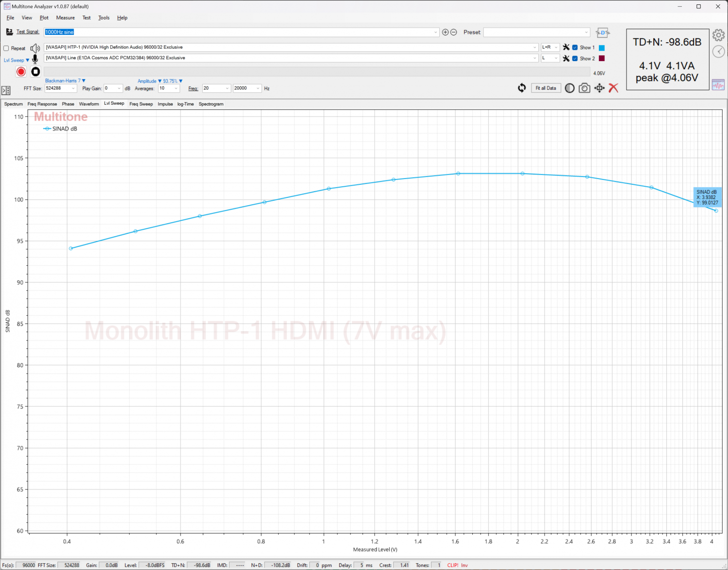Click the minus icon beside Test Signal
728x570 pixels.
click(454, 33)
